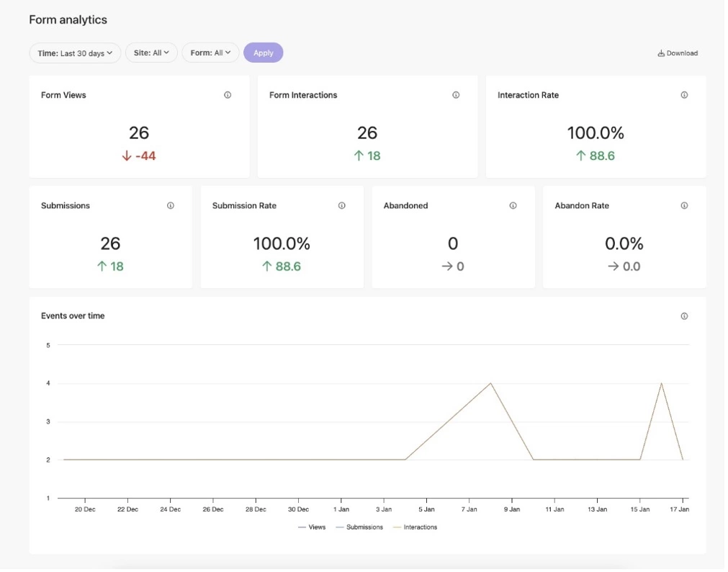Click the 1 Jan axis label
The image size is (728, 572).
click(341, 510)
